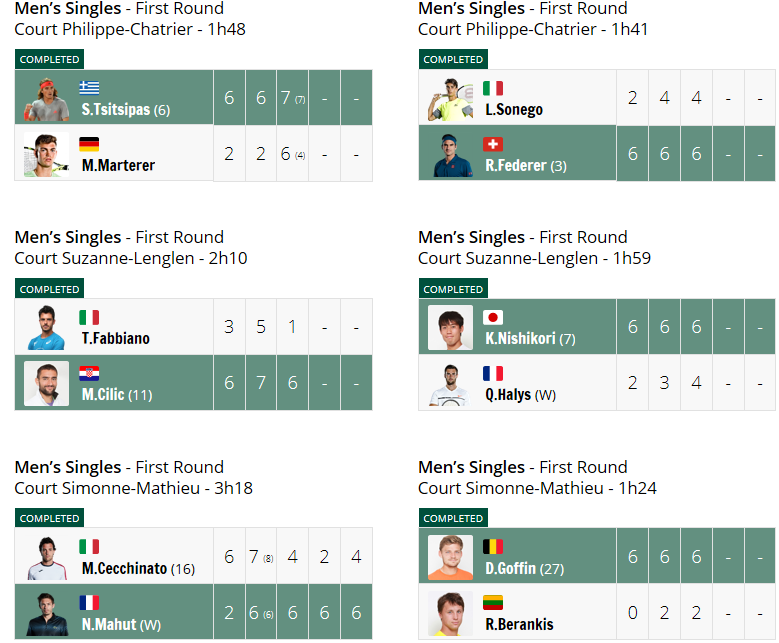The image size is (779, 643).
Task: Click COMPLETED badge on Goffin match
Action: [x=453, y=518]
